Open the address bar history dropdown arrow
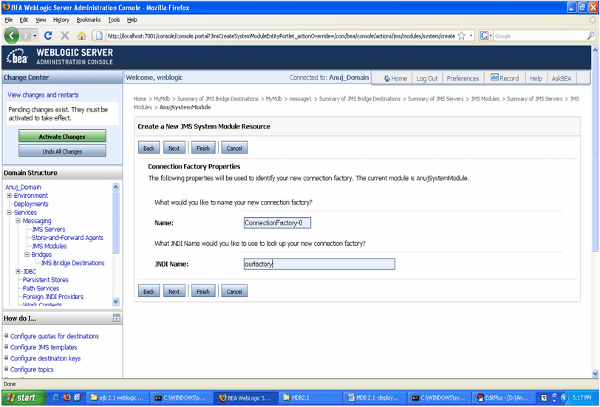600x407 pixels. tap(471, 36)
